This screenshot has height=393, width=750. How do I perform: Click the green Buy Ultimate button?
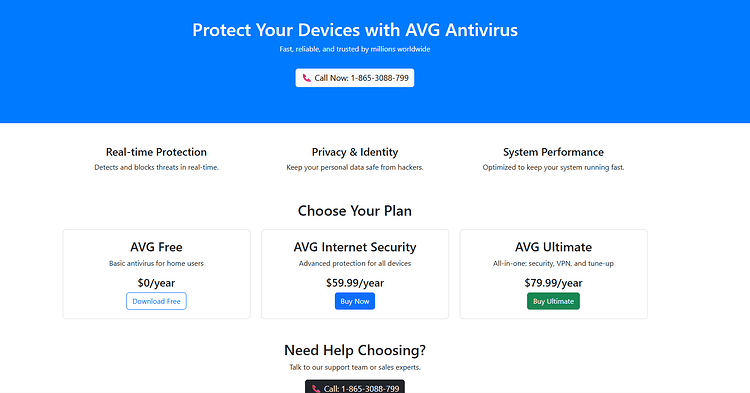click(x=553, y=301)
